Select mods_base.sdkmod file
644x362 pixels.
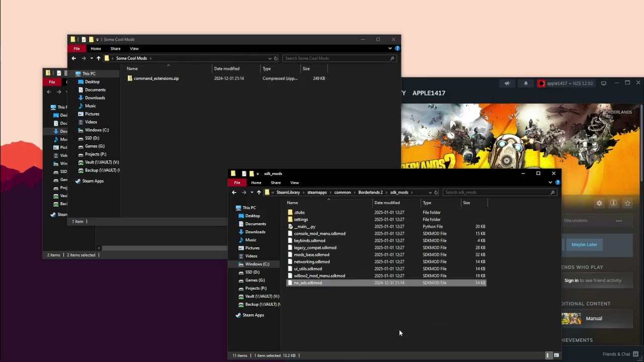(312, 254)
